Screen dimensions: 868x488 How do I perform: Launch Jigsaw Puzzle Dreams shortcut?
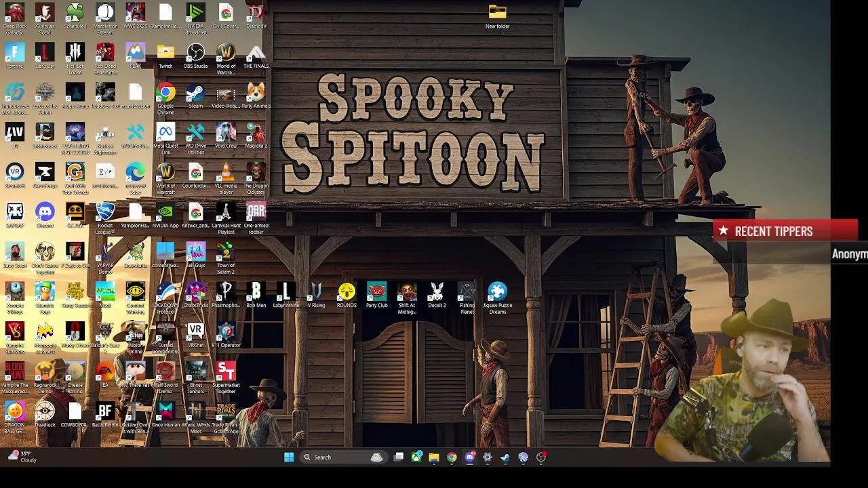[x=497, y=298]
